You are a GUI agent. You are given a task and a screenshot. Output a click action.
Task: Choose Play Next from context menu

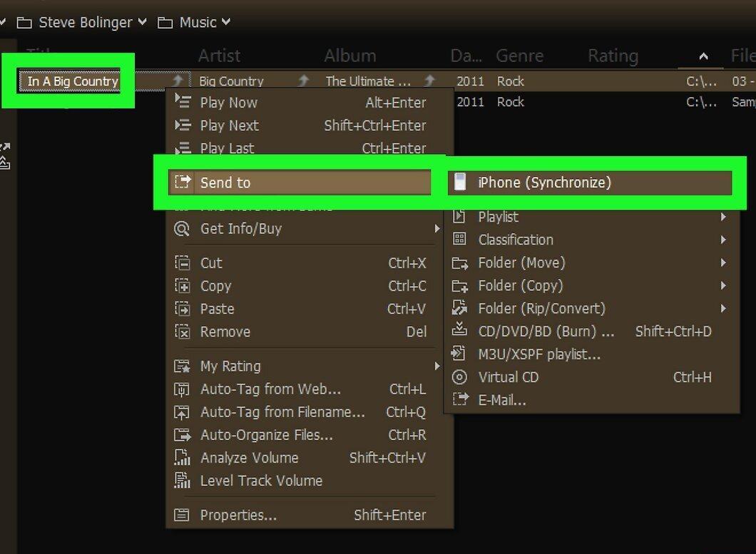point(309,125)
